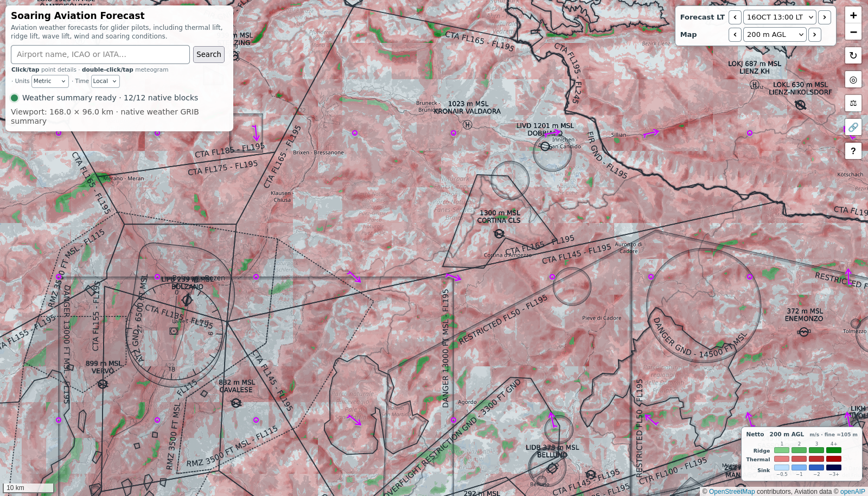This screenshot has height=496, width=868.
Task: Click the 'LIENZ-NIKOLSDORF' airfield label
Action: 800,92
